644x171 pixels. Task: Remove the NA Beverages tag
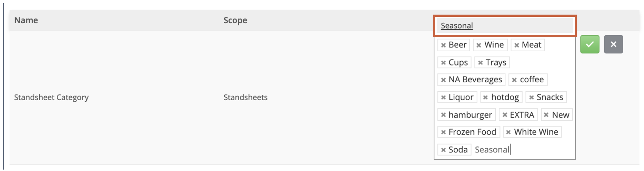point(443,80)
